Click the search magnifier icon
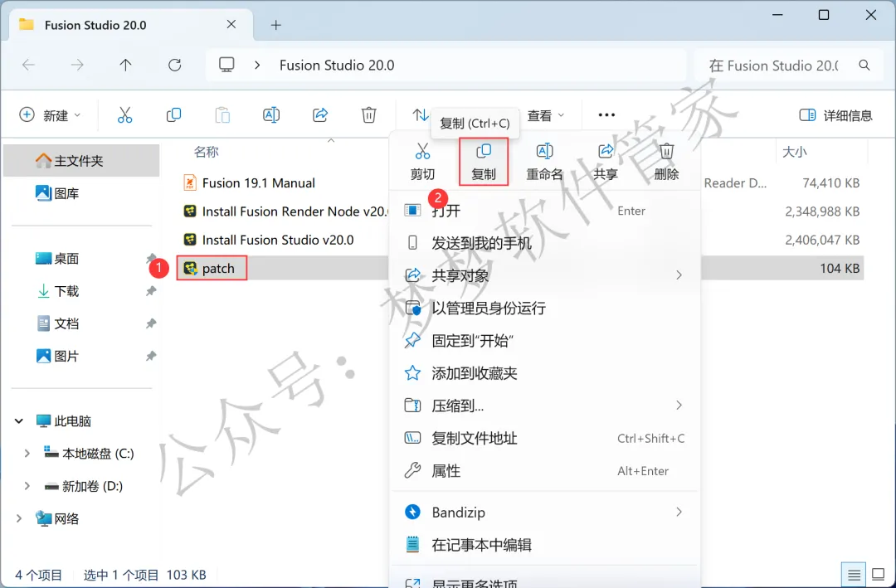The width and height of the screenshot is (896, 588). [864, 66]
